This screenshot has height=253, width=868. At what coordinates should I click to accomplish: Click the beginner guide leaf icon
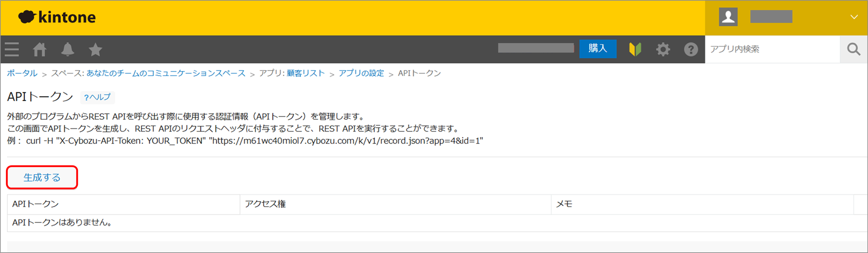coord(635,49)
